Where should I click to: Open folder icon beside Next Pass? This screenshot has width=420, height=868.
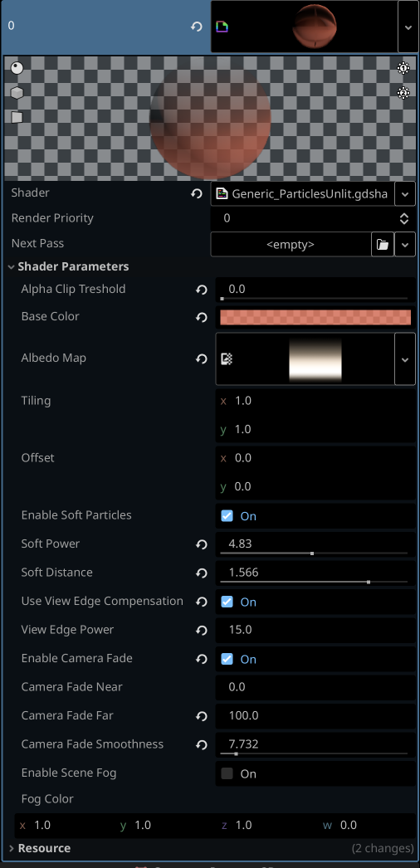pos(383,244)
